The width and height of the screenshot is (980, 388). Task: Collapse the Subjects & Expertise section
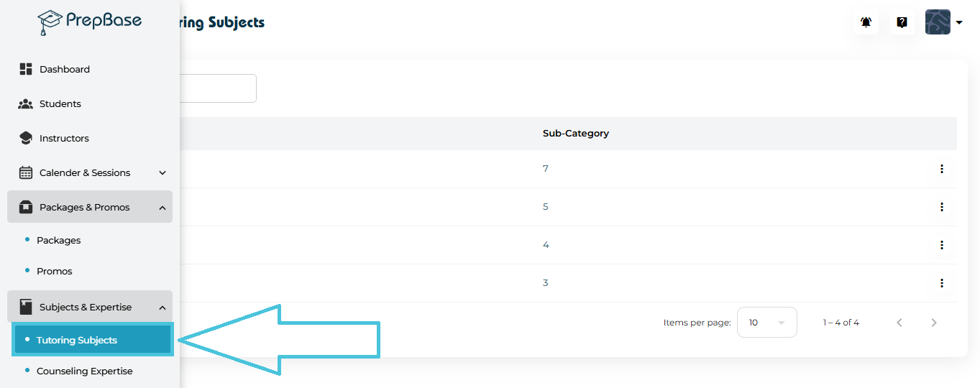tap(162, 308)
